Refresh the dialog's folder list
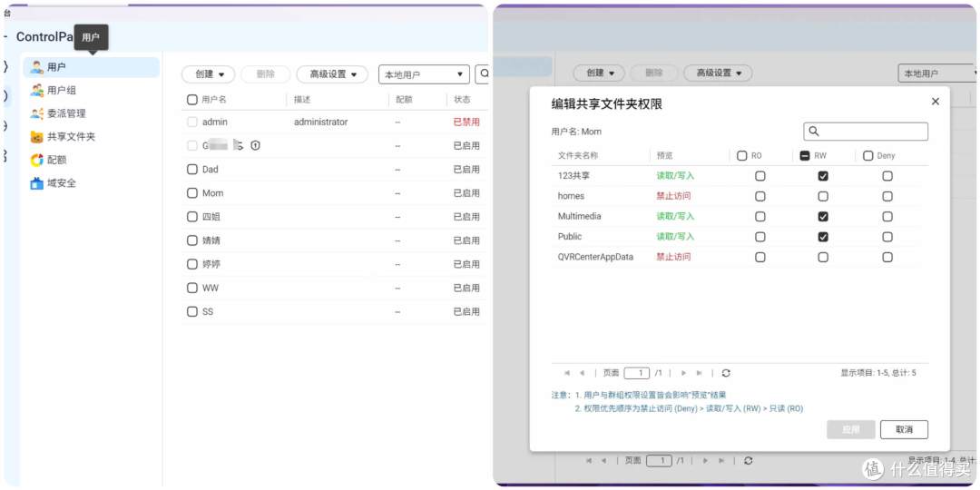 [x=726, y=373]
